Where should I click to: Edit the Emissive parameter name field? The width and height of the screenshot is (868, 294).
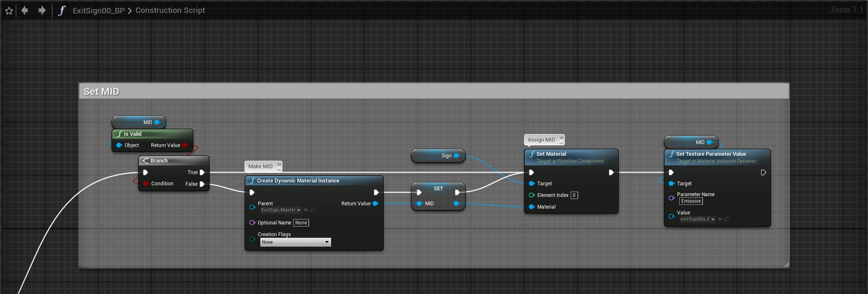[x=691, y=201]
